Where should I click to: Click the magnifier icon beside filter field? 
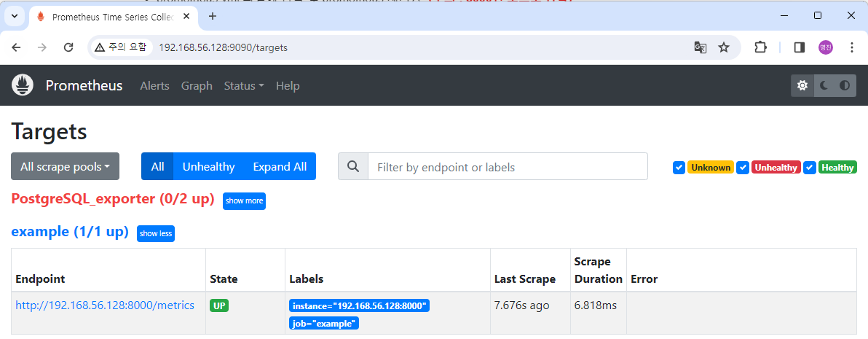click(353, 166)
